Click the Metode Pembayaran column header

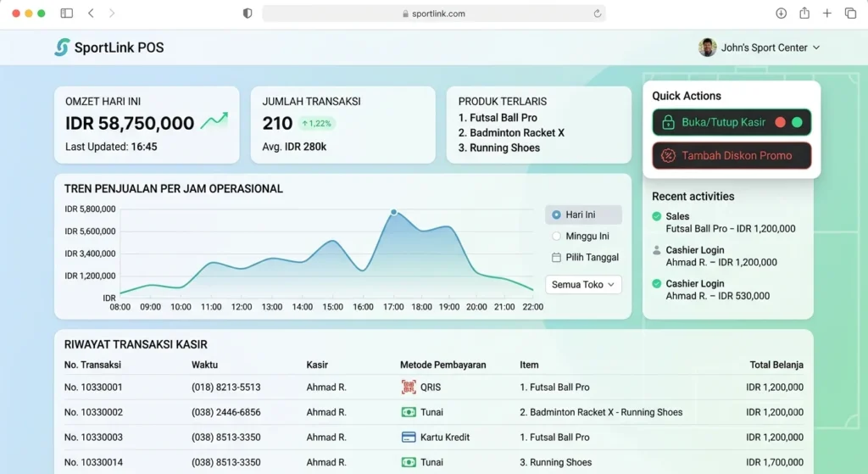pos(442,365)
